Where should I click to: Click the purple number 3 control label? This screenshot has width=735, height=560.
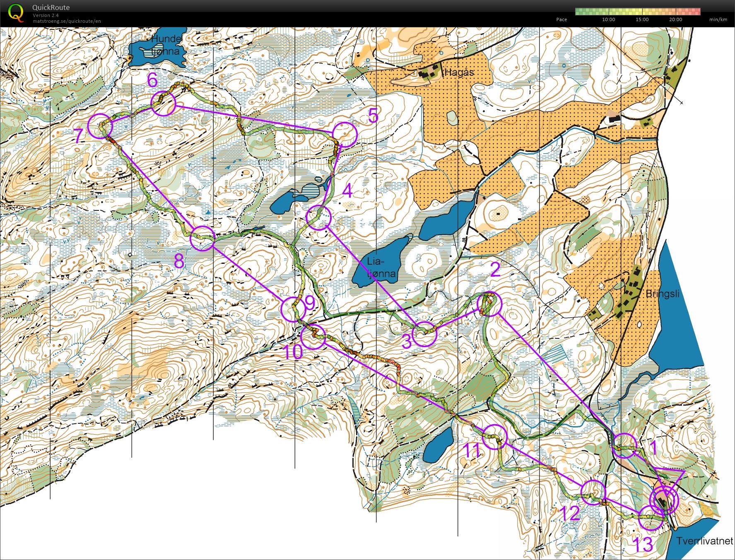coord(407,341)
